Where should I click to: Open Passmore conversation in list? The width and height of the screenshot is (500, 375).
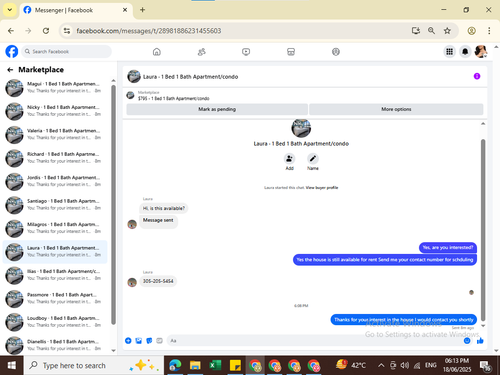tap(55, 299)
